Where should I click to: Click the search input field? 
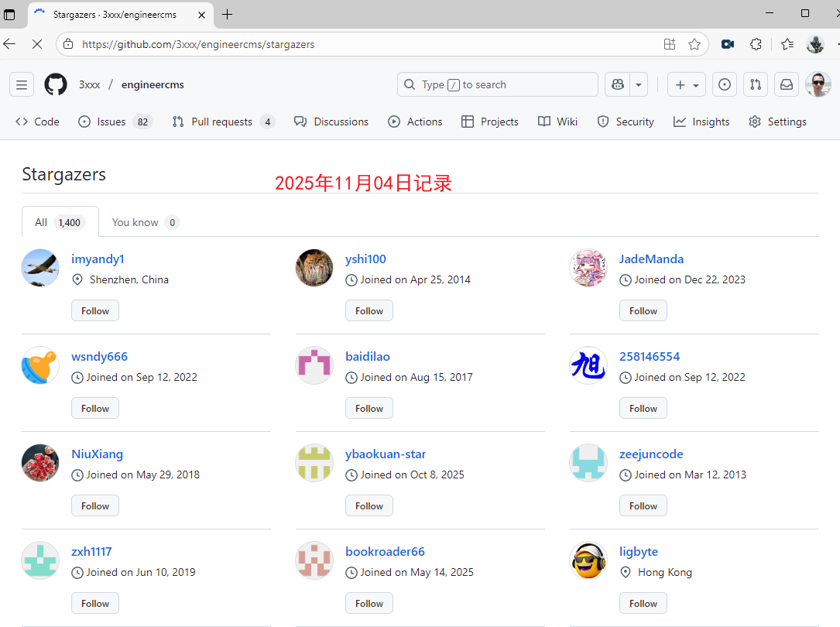(x=497, y=84)
